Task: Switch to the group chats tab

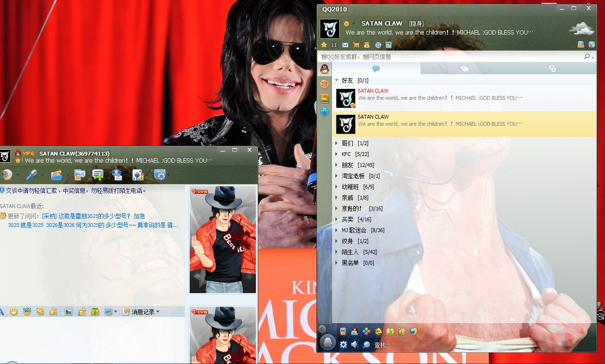Action: click(x=465, y=69)
